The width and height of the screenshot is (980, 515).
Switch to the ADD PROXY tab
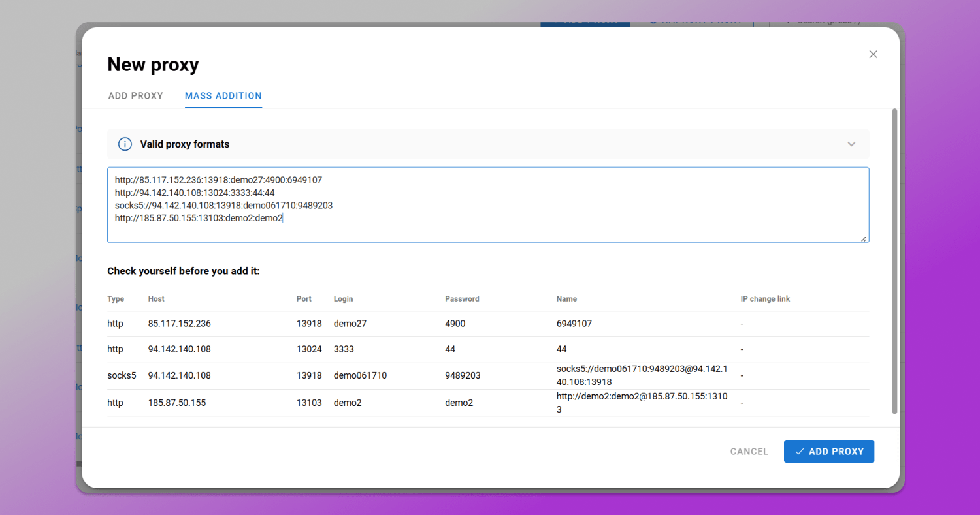(135, 95)
